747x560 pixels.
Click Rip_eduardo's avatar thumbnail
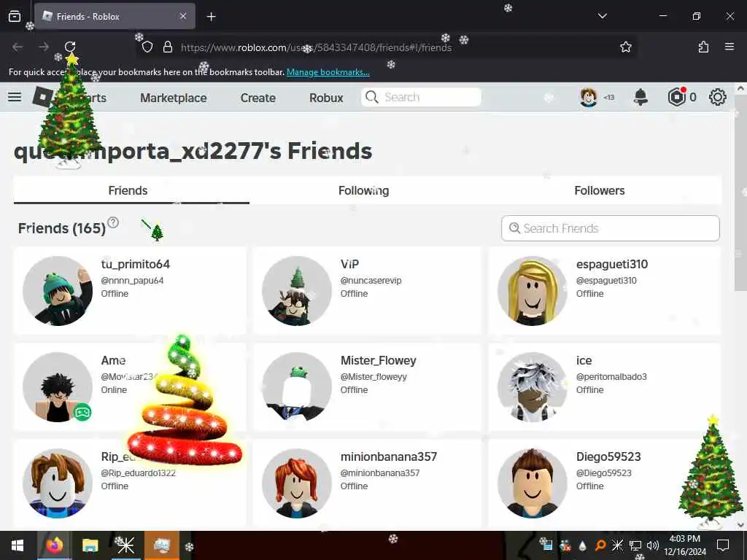pyautogui.click(x=58, y=483)
